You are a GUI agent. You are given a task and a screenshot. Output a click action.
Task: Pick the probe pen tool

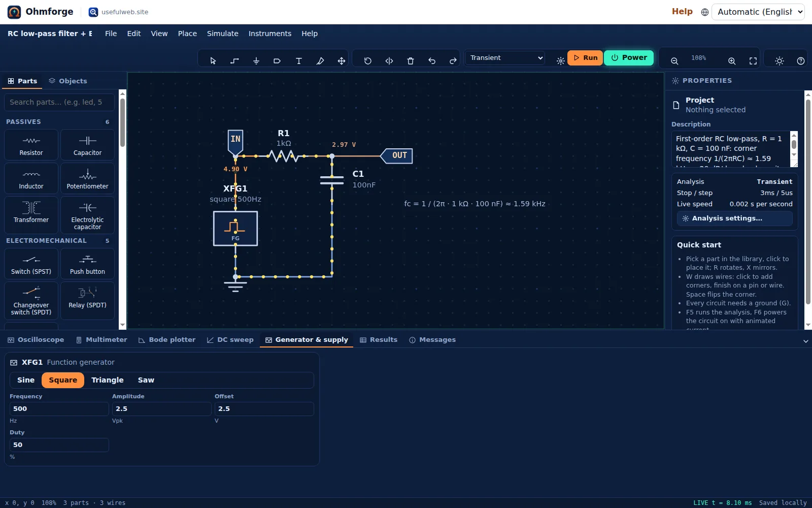[x=320, y=61]
